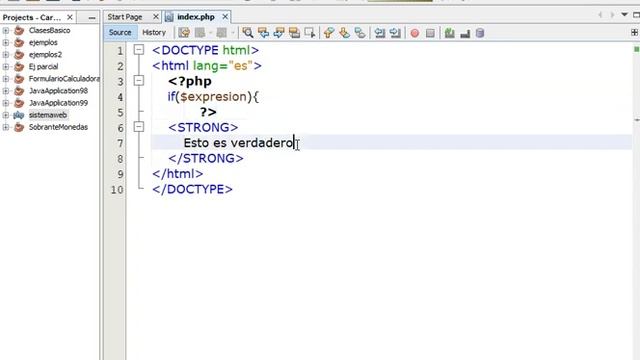Expand the JavaApplication99 project node
This screenshot has height=360, width=640.
[x=6, y=103]
